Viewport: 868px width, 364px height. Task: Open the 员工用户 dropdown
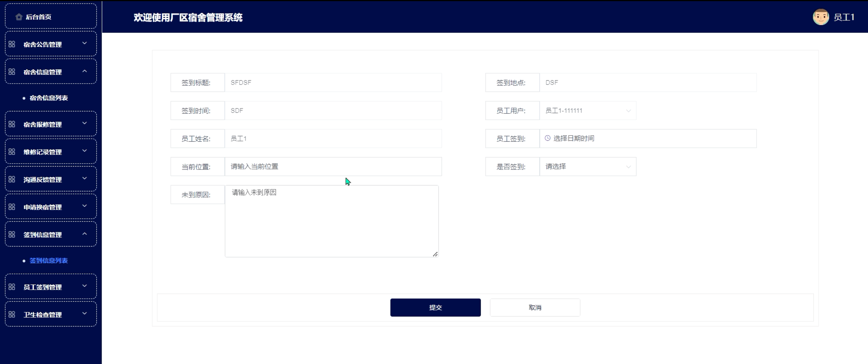coord(588,110)
